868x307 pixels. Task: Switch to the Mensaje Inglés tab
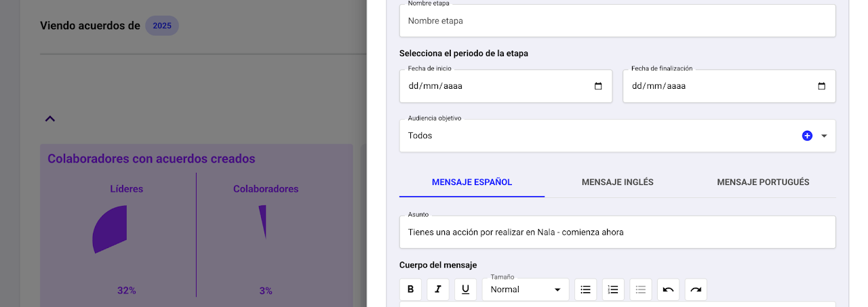point(617,182)
